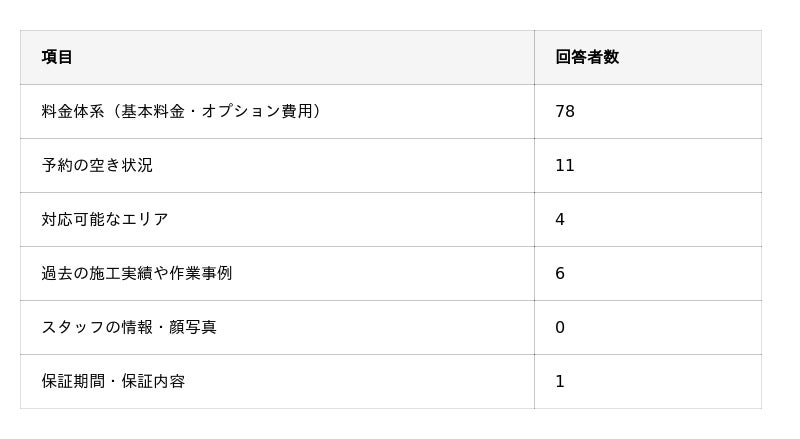Select the 過去の施工実績や作業事例 cell
This screenshot has height=439, width=800.
tap(137, 273)
